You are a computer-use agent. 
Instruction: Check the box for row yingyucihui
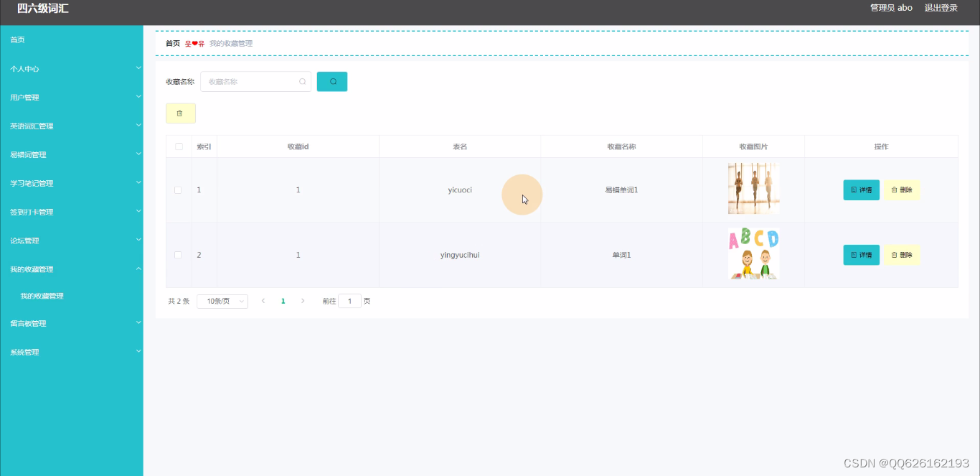[178, 255]
